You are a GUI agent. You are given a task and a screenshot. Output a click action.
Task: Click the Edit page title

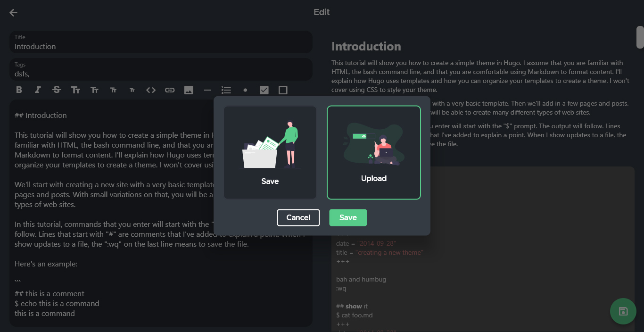coord(322,12)
